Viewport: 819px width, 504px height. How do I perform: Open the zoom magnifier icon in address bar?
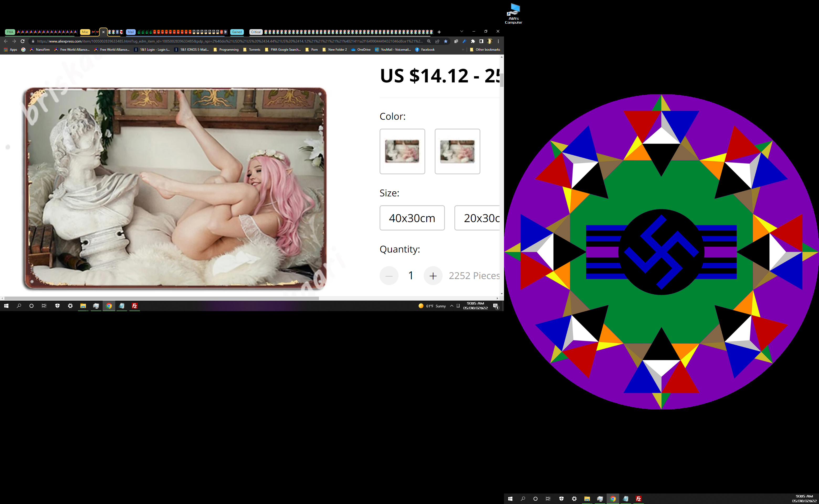tap(429, 41)
